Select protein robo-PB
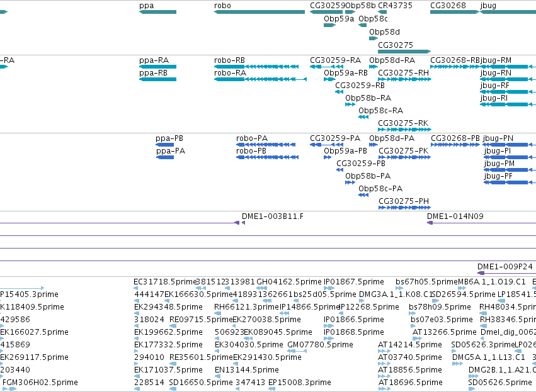The height and width of the screenshot is (392, 536). 267,157
